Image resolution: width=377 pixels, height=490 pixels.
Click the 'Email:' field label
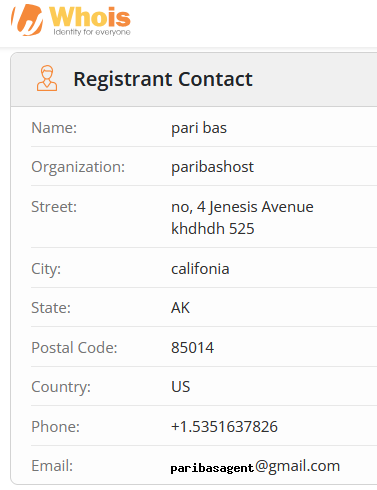[52, 466]
